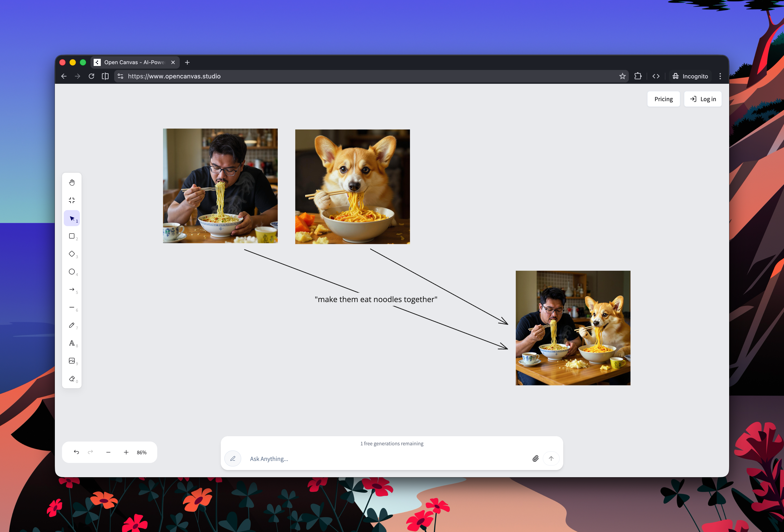Click the Undo icon
The width and height of the screenshot is (784, 532).
(x=76, y=452)
